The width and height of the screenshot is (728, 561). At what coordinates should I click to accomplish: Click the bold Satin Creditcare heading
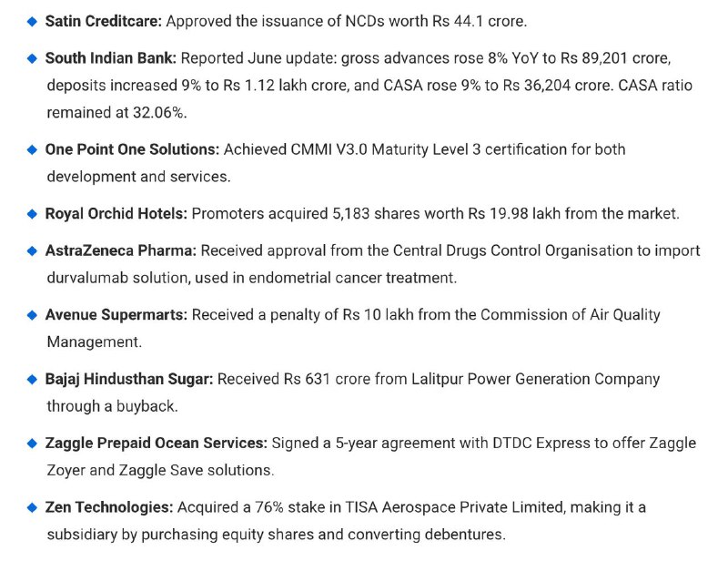(x=104, y=21)
